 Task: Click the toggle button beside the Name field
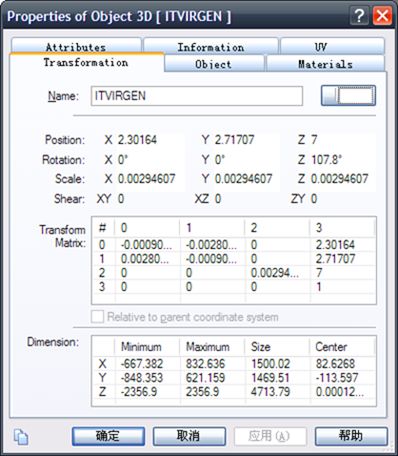[348, 96]
